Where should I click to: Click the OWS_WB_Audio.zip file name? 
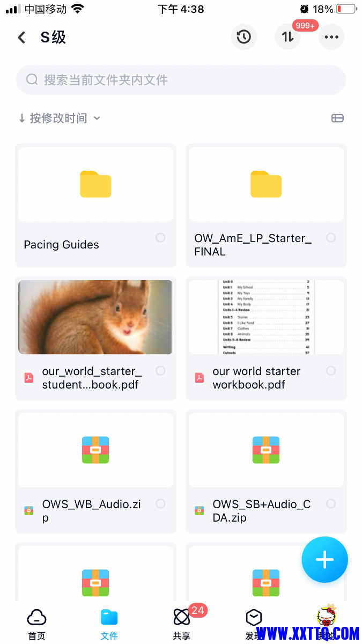click(x=91, y=511)
